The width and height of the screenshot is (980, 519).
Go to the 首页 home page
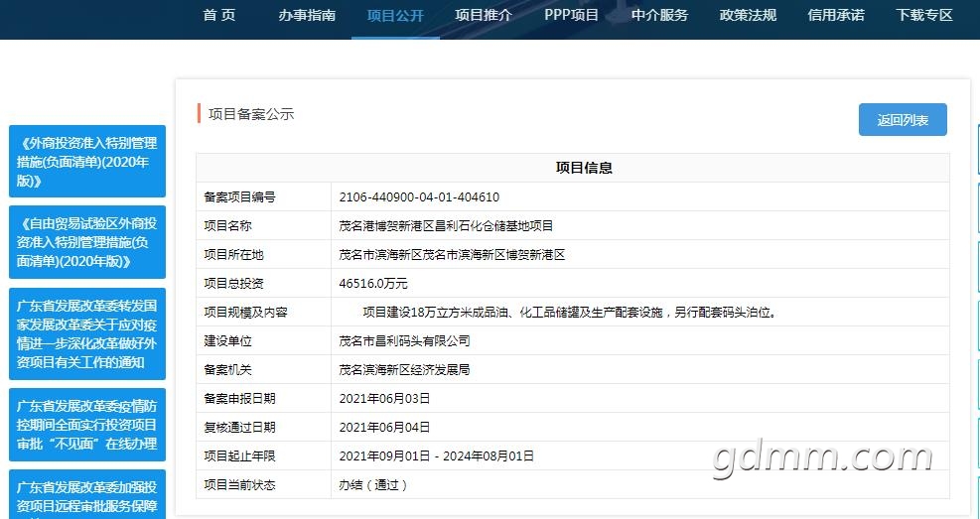click(x=218, y=15)
